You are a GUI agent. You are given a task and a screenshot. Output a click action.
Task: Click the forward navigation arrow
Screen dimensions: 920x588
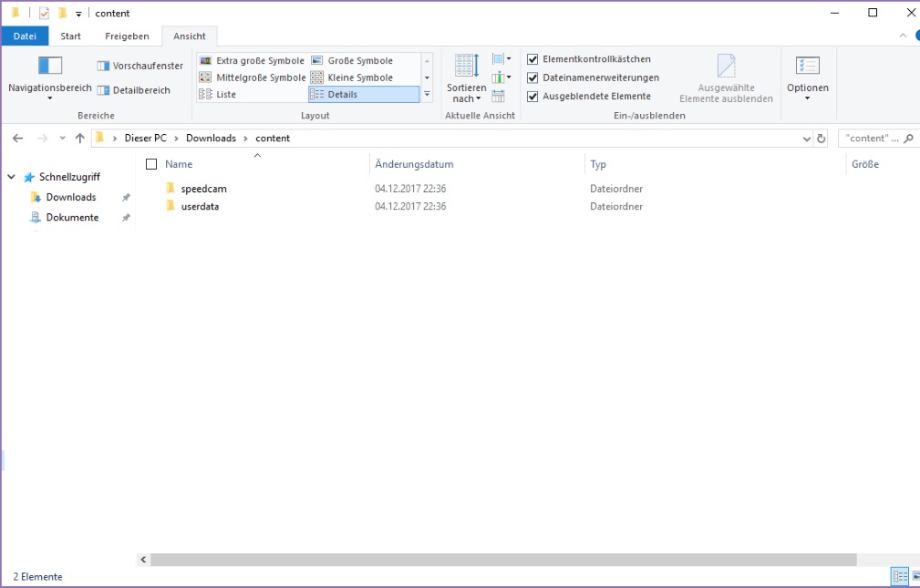[42, 139]
